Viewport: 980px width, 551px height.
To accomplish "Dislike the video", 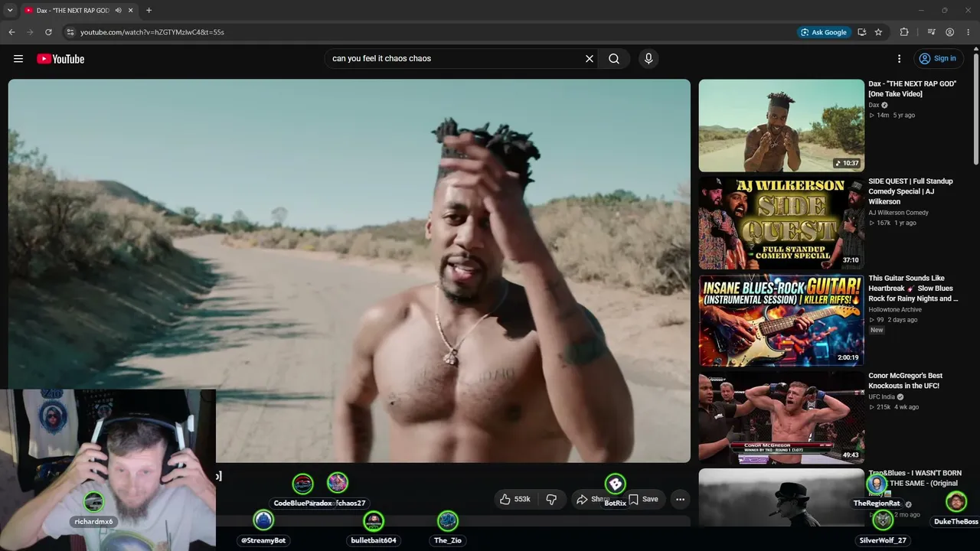I will [551, 499].
